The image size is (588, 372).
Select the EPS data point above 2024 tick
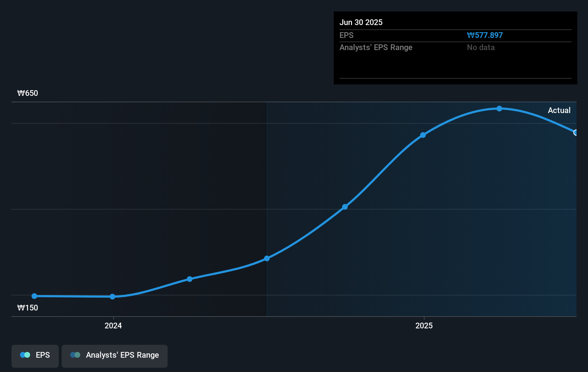112,297
